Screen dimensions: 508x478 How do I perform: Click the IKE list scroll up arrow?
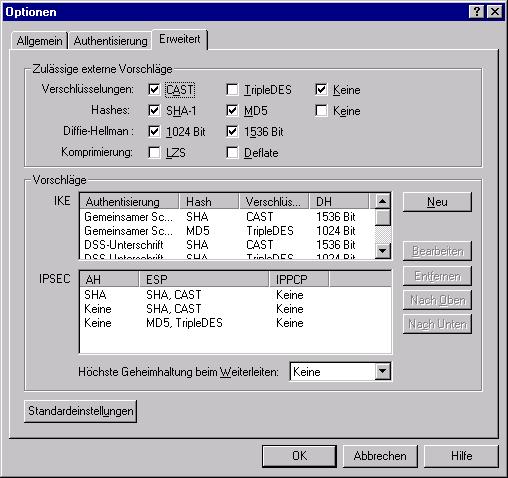click(382, 201)
